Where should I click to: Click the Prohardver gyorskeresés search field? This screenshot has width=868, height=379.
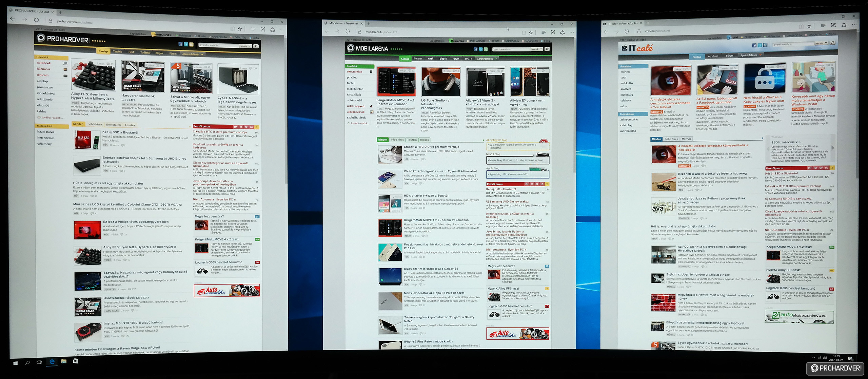pos(218,45)
